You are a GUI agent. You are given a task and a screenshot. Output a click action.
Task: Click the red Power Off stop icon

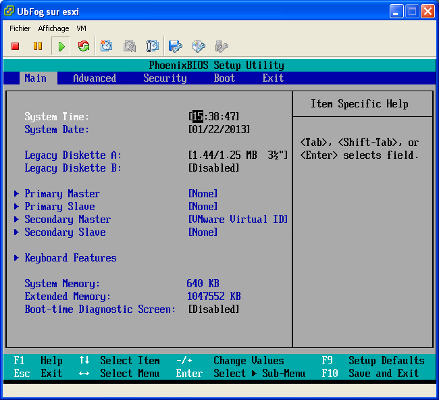coord(15,46)
